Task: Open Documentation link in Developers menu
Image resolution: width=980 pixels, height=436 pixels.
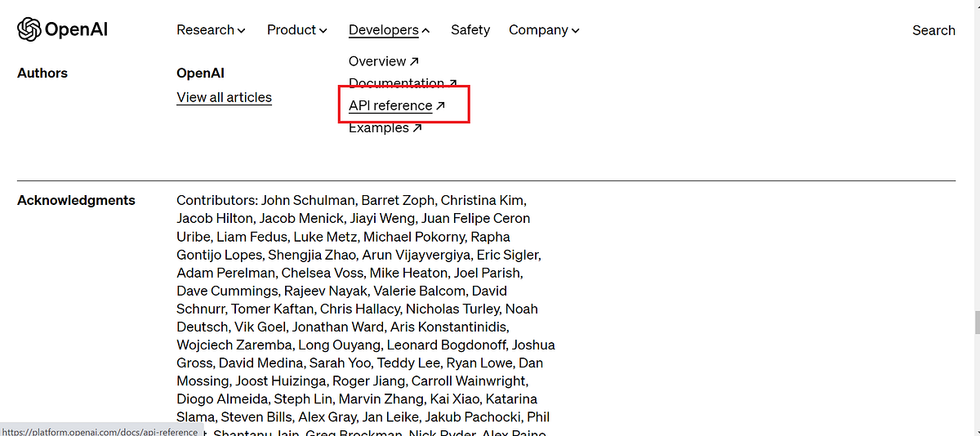Action: click(403, 83)
